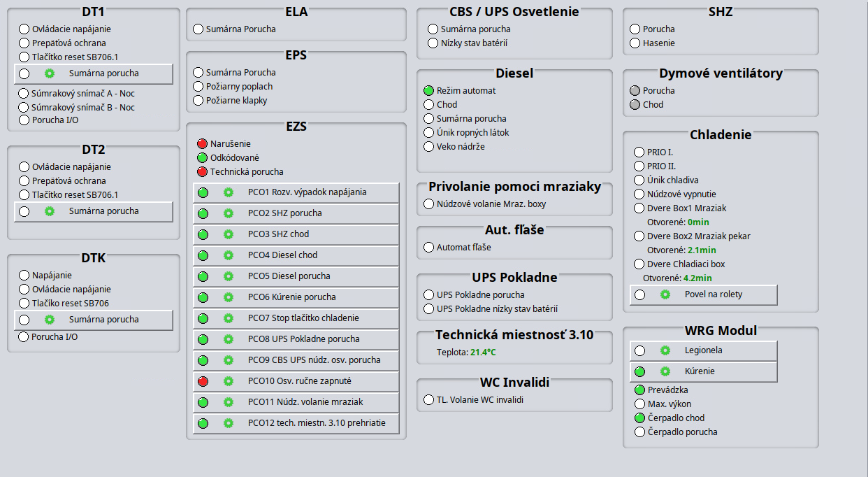868x477 pixels.
Task: Click the Dymové ventilátory Chod grey indicator
Action: click(635, 105)
